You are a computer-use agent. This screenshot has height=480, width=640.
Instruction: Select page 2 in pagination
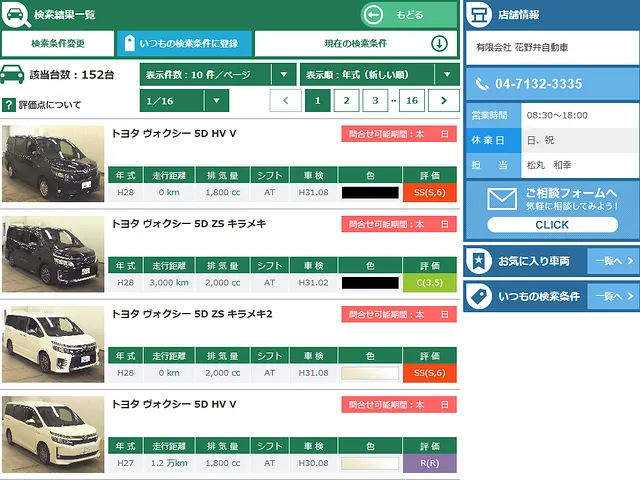(x=346, y=100)
